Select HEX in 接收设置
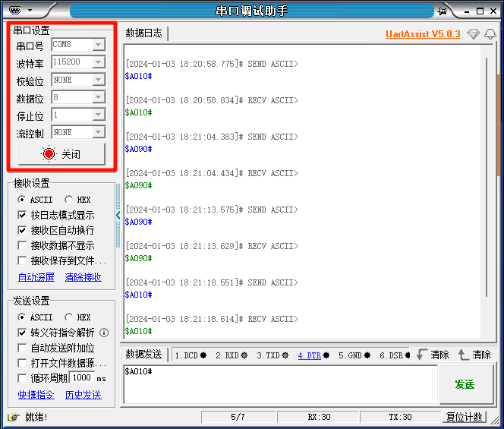 [x=77, y=200]
